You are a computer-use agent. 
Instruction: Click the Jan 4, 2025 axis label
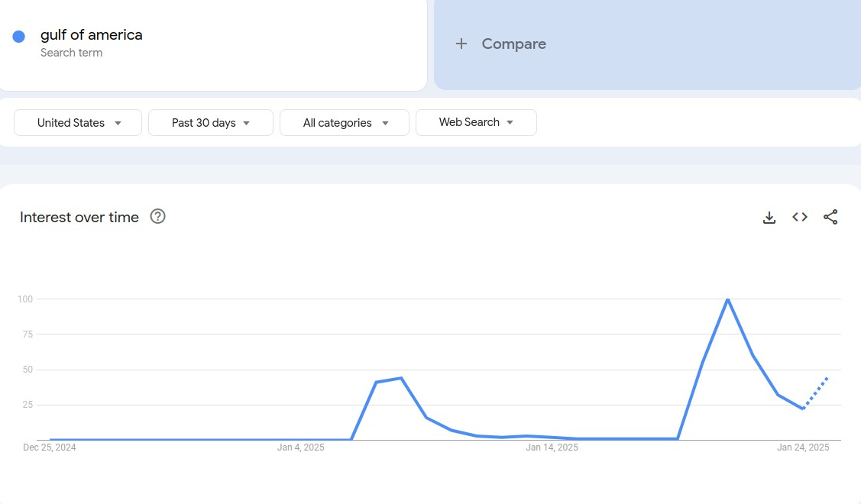point(300,447)
